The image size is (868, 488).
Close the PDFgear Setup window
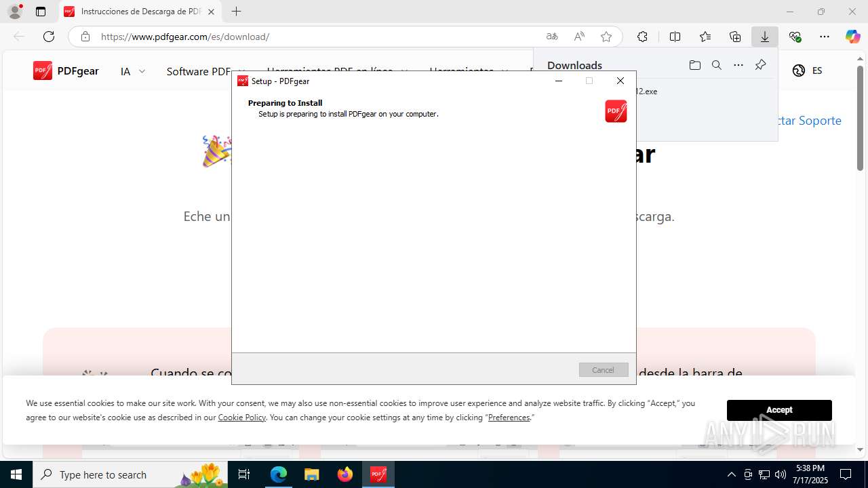click(620, 81)
